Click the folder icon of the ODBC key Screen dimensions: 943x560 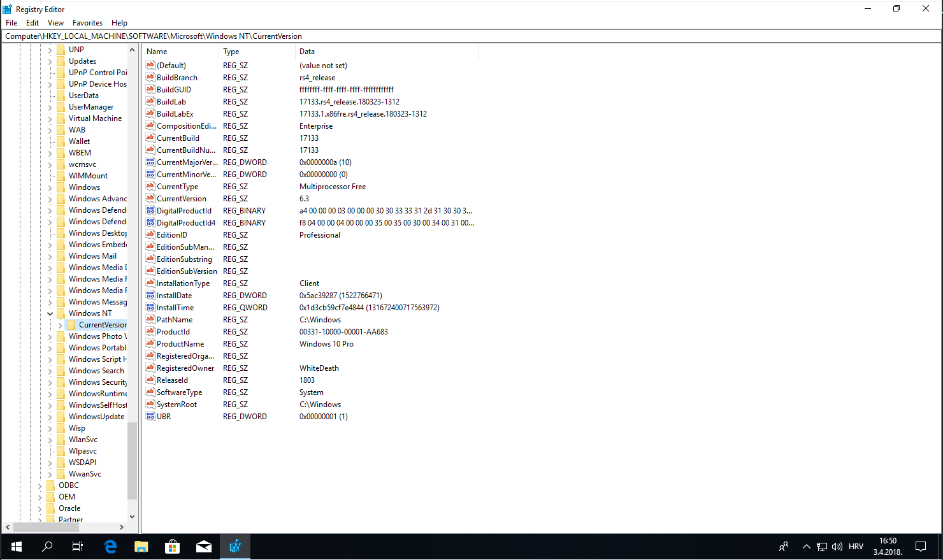(51, 485)
